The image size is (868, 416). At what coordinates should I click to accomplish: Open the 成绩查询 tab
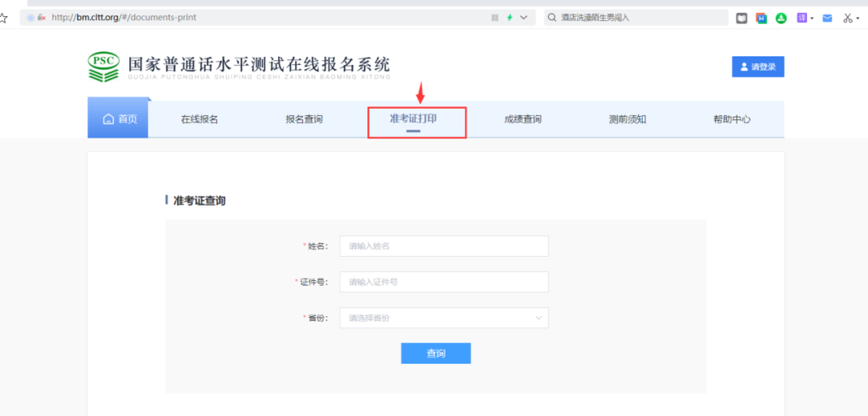522,119
